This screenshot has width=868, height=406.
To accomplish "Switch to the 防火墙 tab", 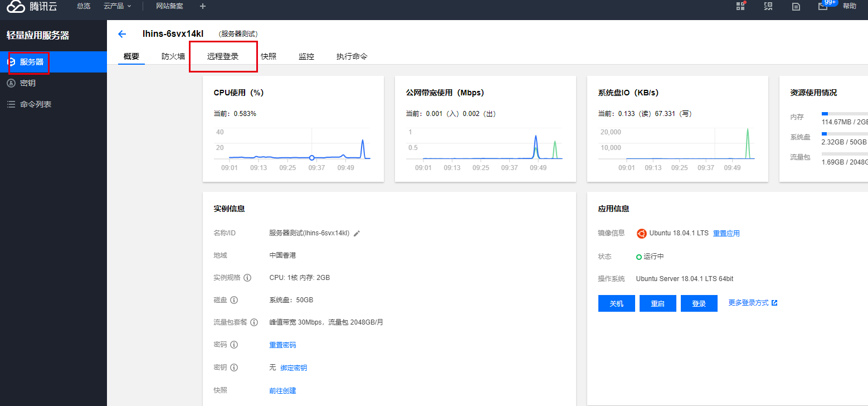I will point(173,56).
